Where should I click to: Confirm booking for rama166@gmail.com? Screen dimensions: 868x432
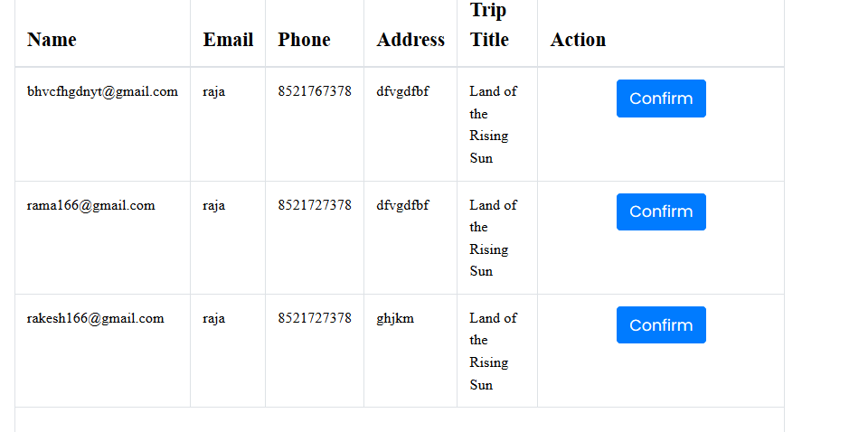(x=661, y=211)
